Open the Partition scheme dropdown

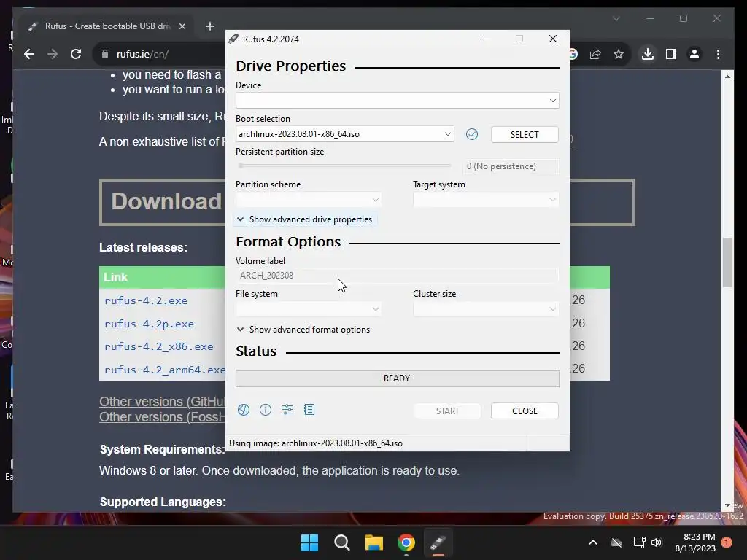(309, 200)
